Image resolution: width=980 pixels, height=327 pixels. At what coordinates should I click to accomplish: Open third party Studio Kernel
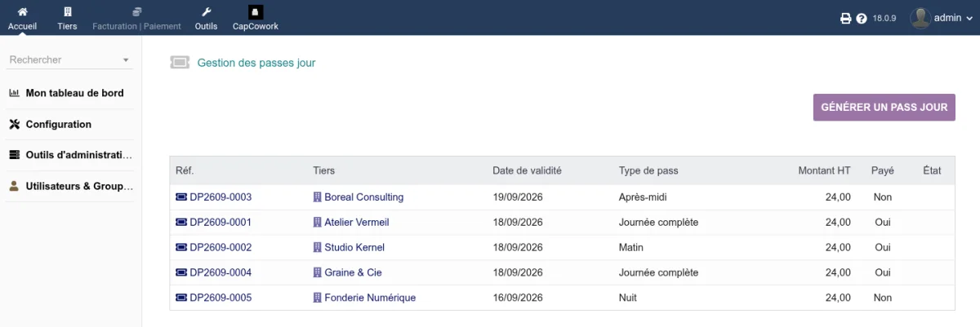[x=354, y=247]
